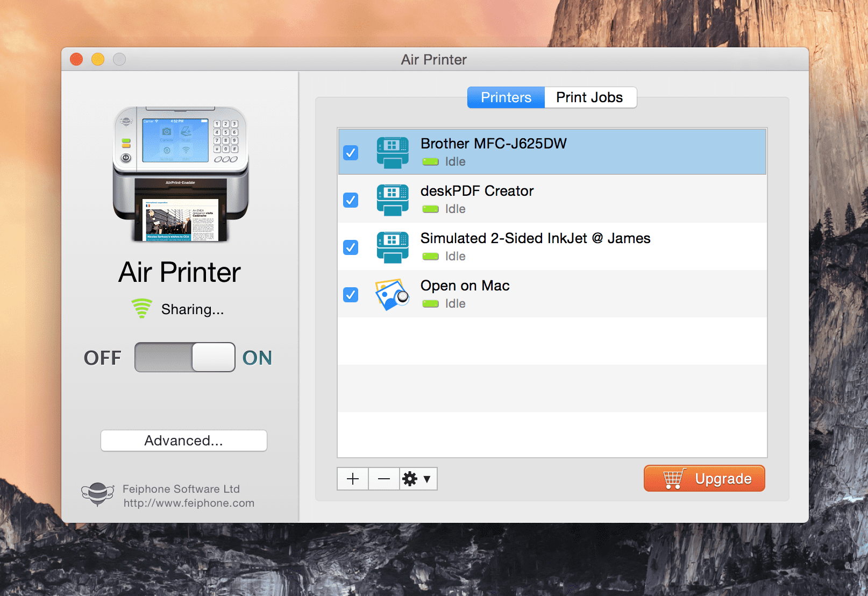Click the orange Upgrade button
868x596 pixels.
(705, 478)
